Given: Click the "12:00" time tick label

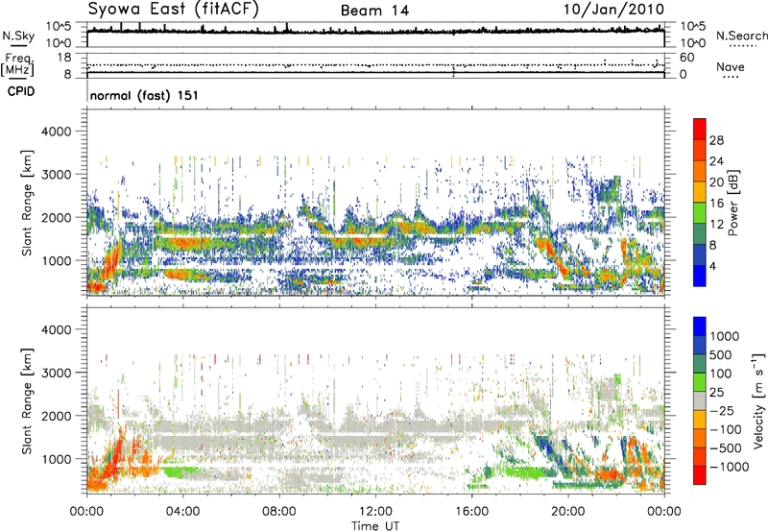Looking at the screenshot, I should 375,512.
